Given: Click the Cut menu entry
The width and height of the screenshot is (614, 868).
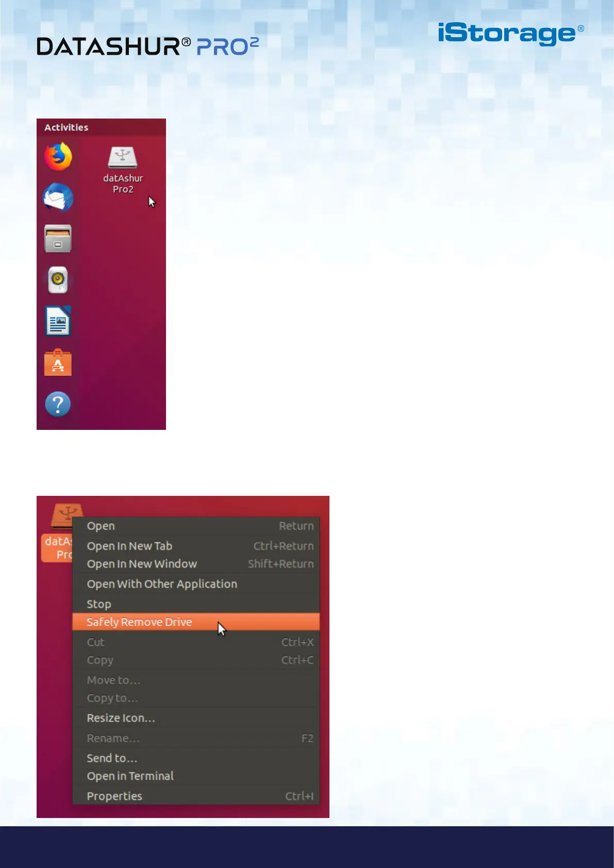Looking at the screenshot, I should (196, 642).
